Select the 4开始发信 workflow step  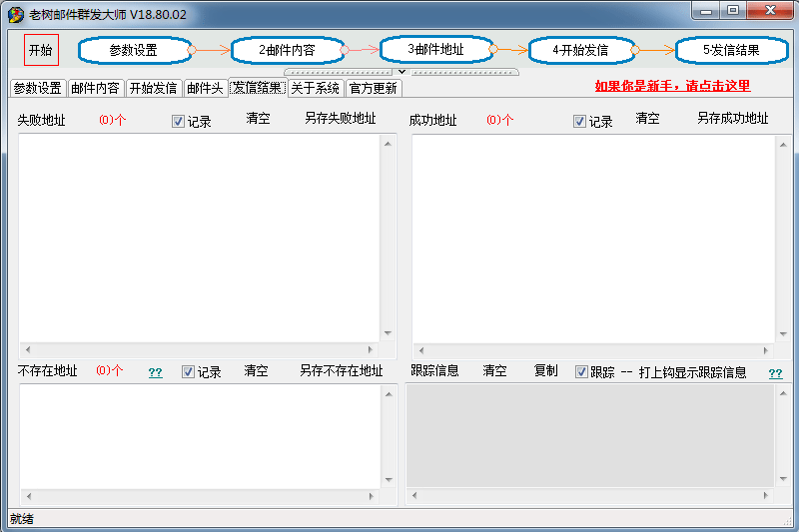[x=581, y=50]
